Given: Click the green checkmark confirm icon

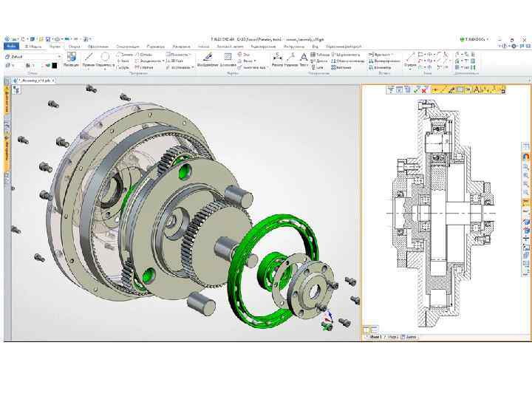Looking at the screenshot, I should point(417,90).
